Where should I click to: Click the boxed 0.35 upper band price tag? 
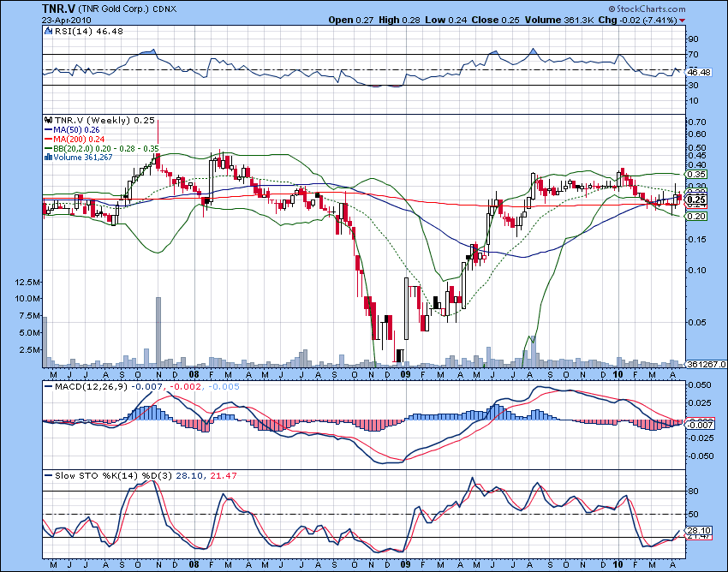pos(696,175)
